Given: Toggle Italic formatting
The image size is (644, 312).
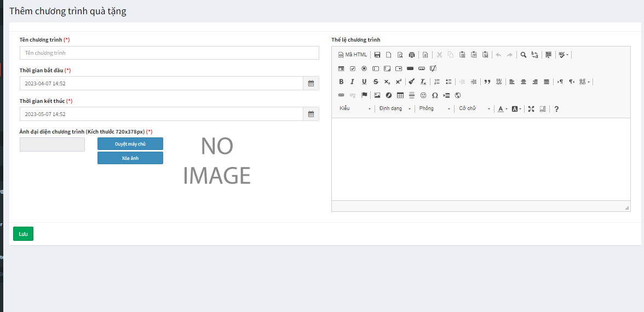Looking at the screenshot, I should click(x=353, y=82).
